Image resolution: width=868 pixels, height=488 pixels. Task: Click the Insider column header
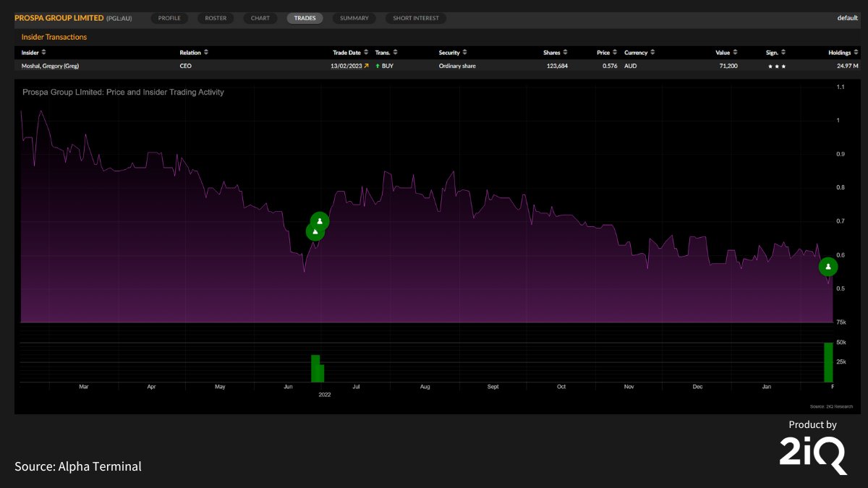click(x=30, y=52)
